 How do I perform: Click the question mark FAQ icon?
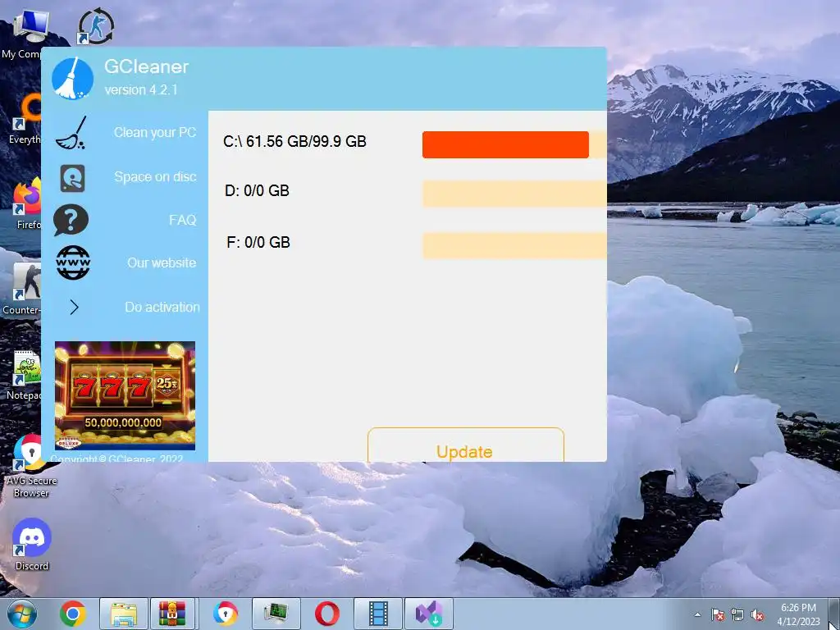71,220
